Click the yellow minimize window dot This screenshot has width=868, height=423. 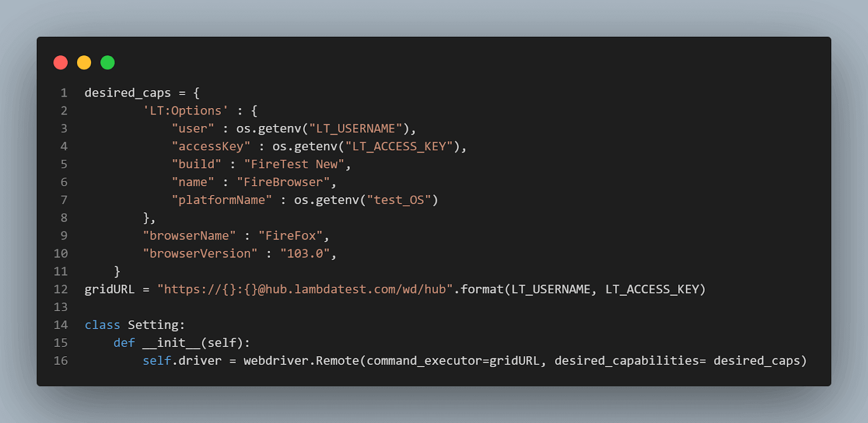[x=84, y=63]
